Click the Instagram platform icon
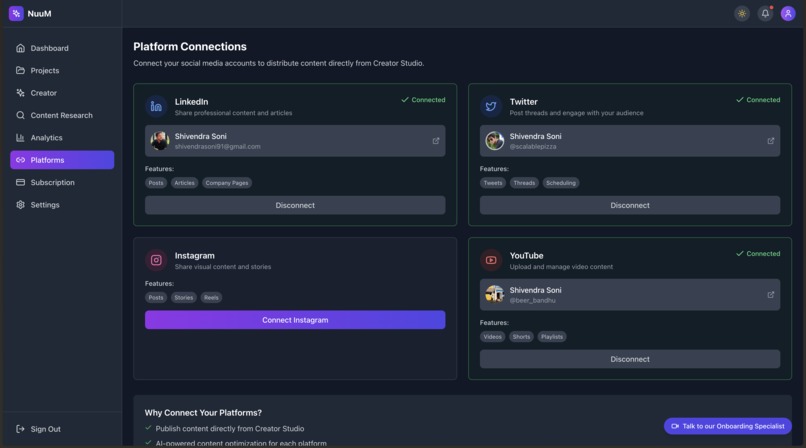This screenshot has width=806, height=448. click(x=156, y=260)
